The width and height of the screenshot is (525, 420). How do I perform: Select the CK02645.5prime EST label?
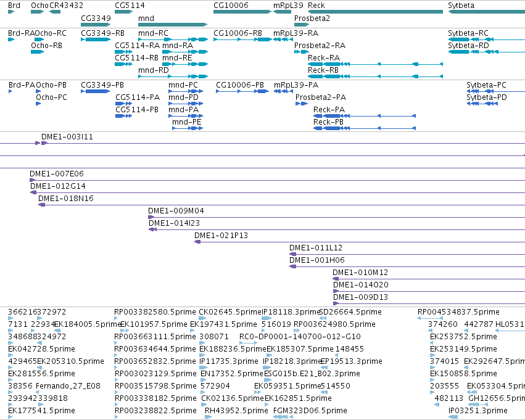(230, 312)
